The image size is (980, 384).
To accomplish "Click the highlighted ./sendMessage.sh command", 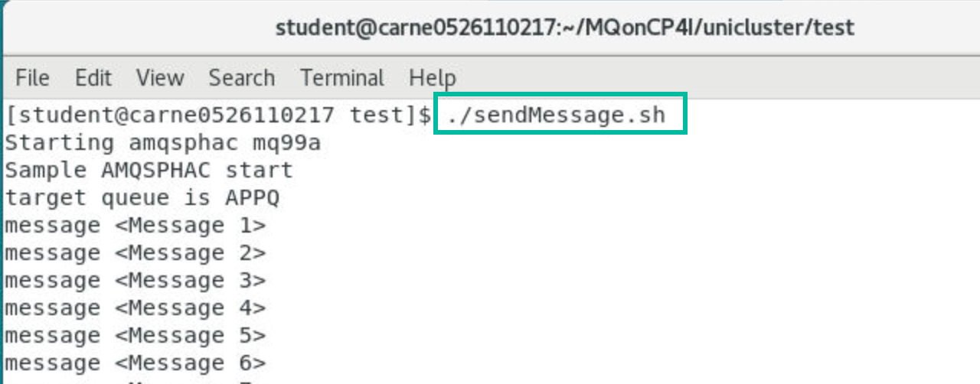I will pos(557,116).
